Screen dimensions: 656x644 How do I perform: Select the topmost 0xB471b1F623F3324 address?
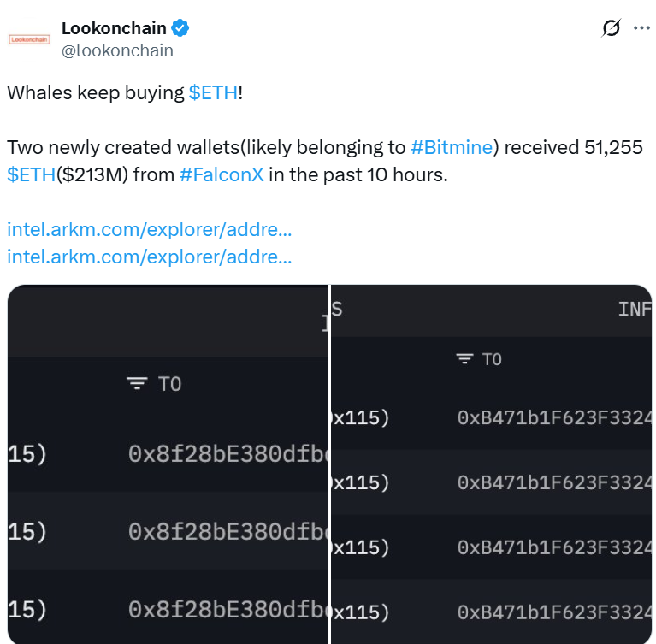(554, 419)
